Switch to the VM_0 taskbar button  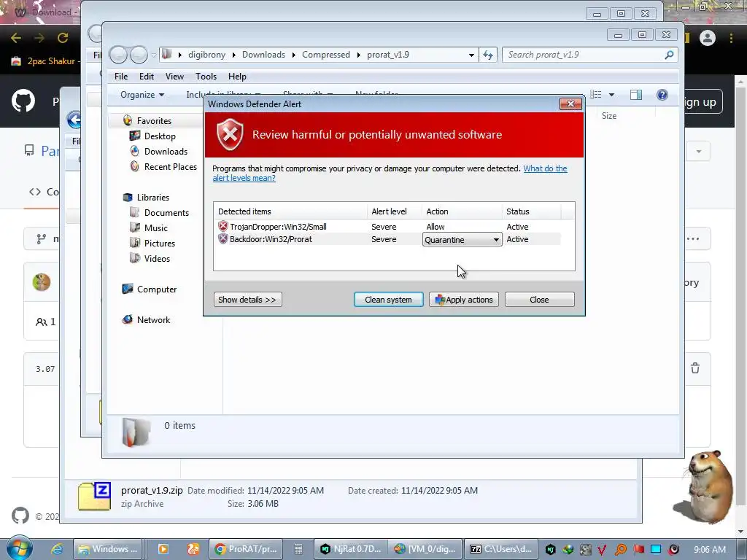pos(425,549)
